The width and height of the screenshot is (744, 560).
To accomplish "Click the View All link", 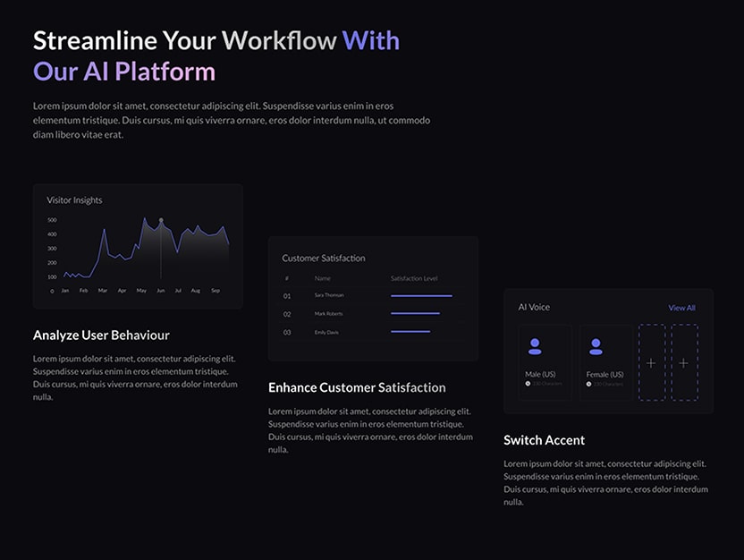I will click(682, 308).
